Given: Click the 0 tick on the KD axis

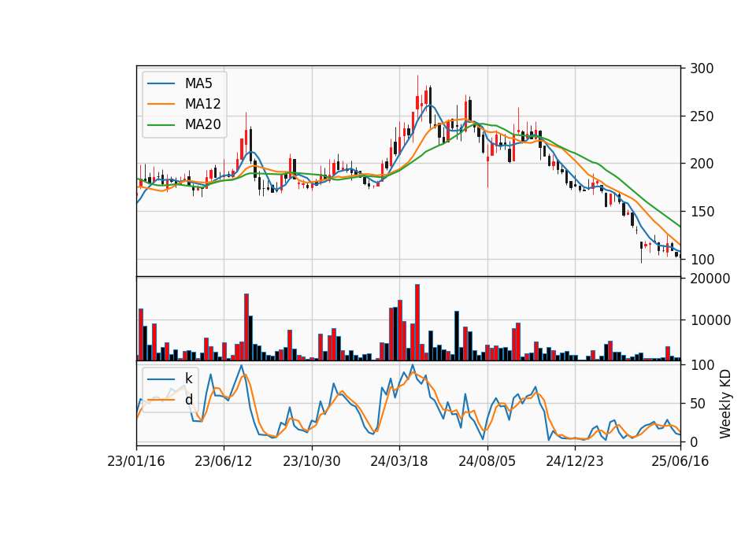Looking at the screenshot, I should (x=695, y=441).
